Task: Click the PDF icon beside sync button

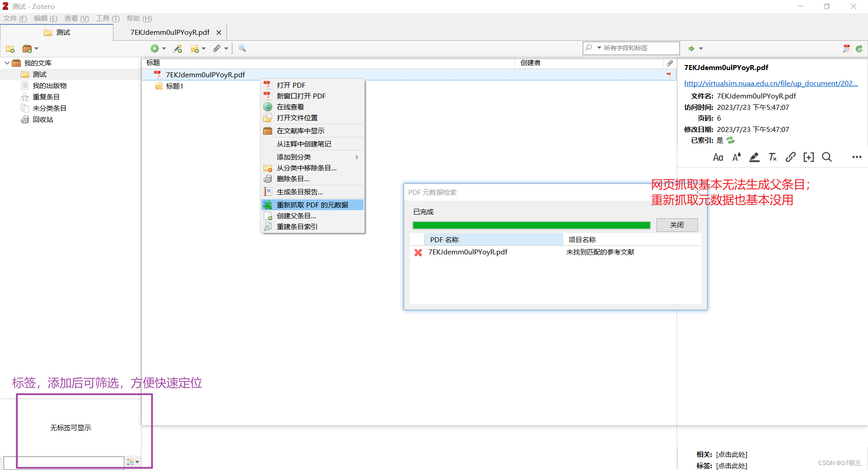Action: (x=847, y=48)
